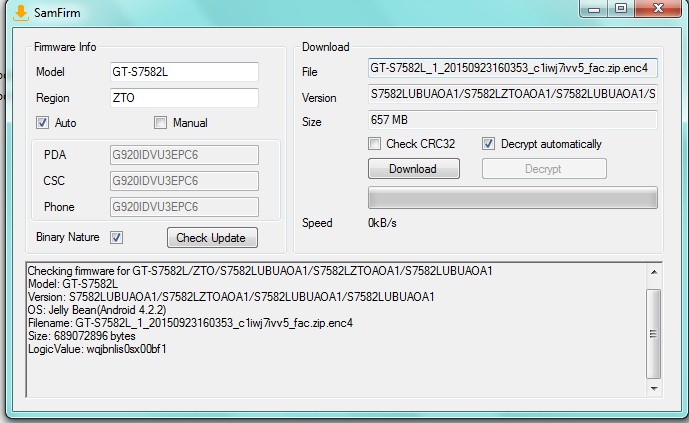This screenshot has height=423, width=689.
Task: Disable Decrypt automatically option
Action: coord(489,144)
